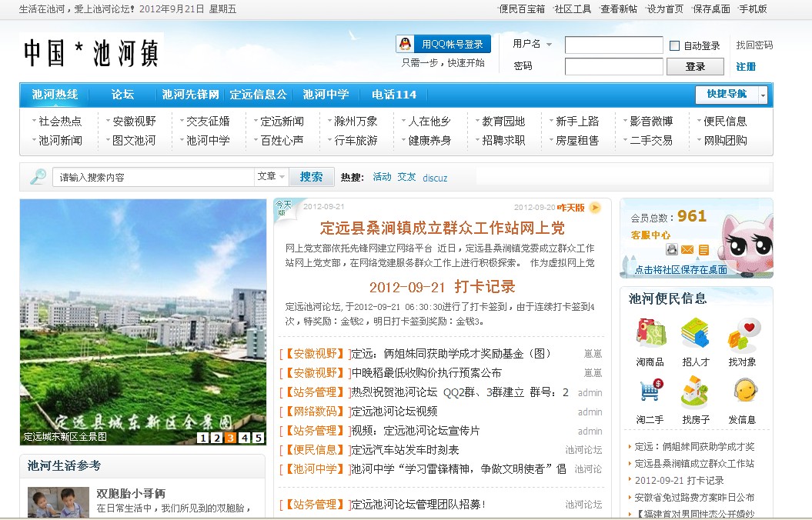This screenshot has width=812, height=520.
Task: Open the 手机版 link
Action: tap(753, 8)
